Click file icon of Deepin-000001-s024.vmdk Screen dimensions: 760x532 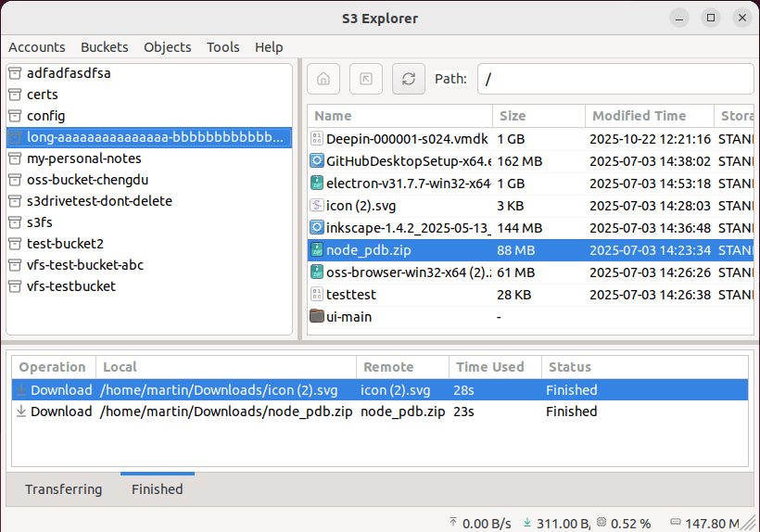316,139
